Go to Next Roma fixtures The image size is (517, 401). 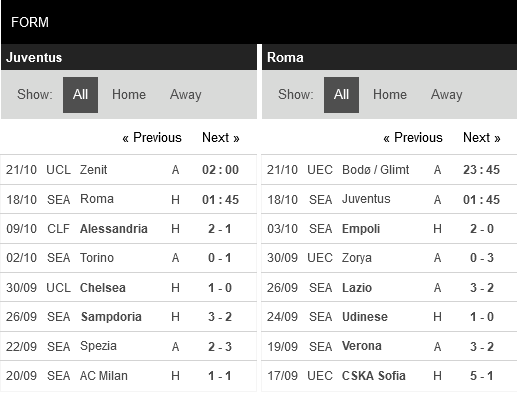pos(482,137)
